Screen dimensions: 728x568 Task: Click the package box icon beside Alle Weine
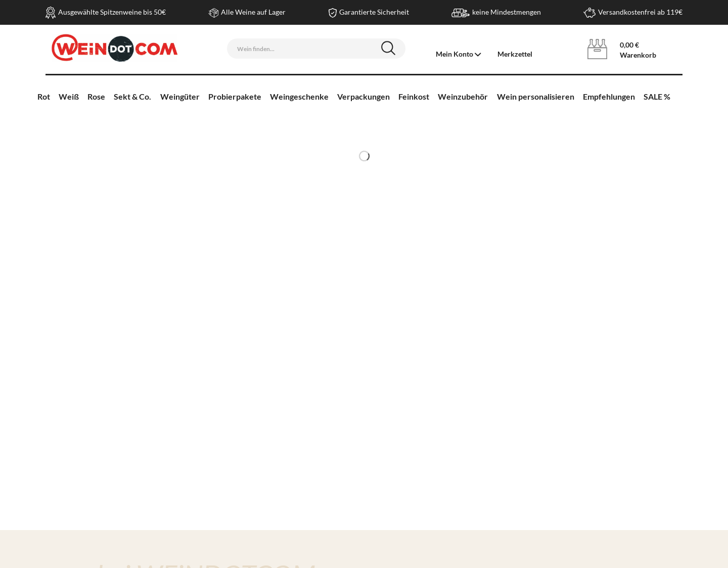[x=213, y=13]
